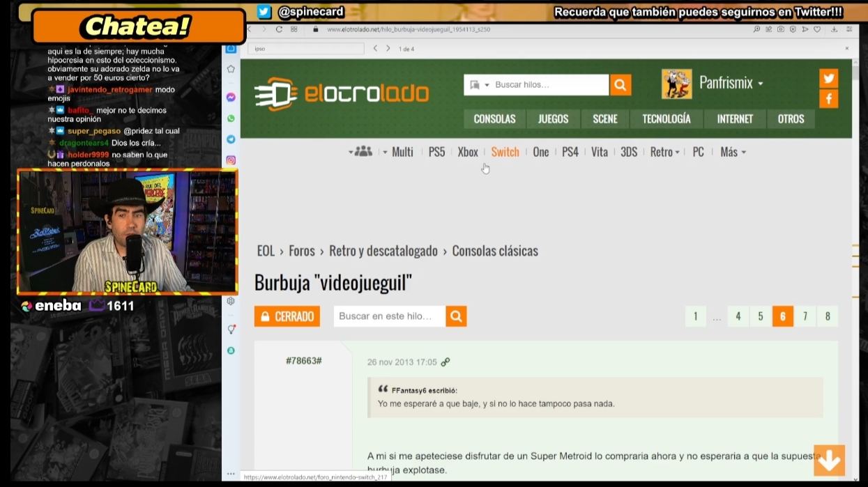Image resolution: width=868 pixels, height=487 pixels.
Task: Go to the One forum link
Action: pos(541,152)
